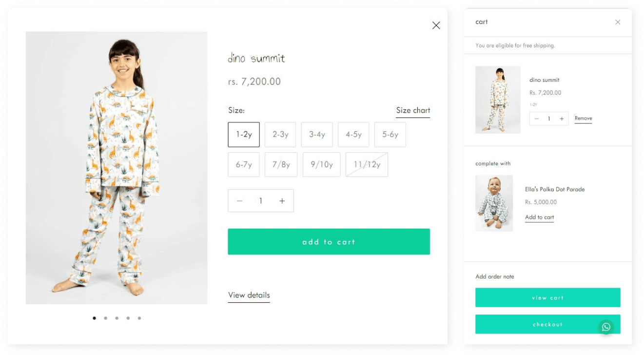
Task: Close the product quick view modal
Action: [x=436, y=25]
